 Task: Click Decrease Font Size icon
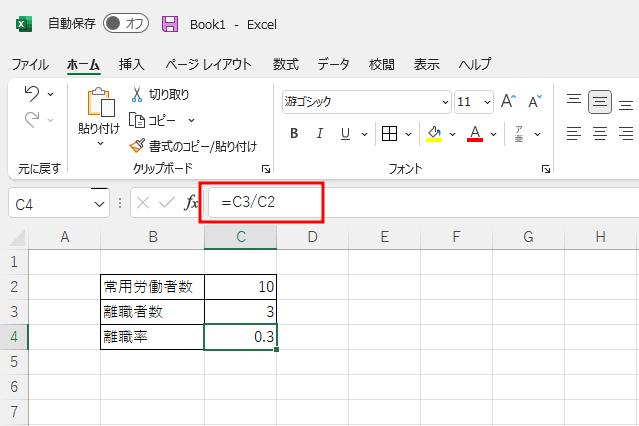(x=535, y=101)
